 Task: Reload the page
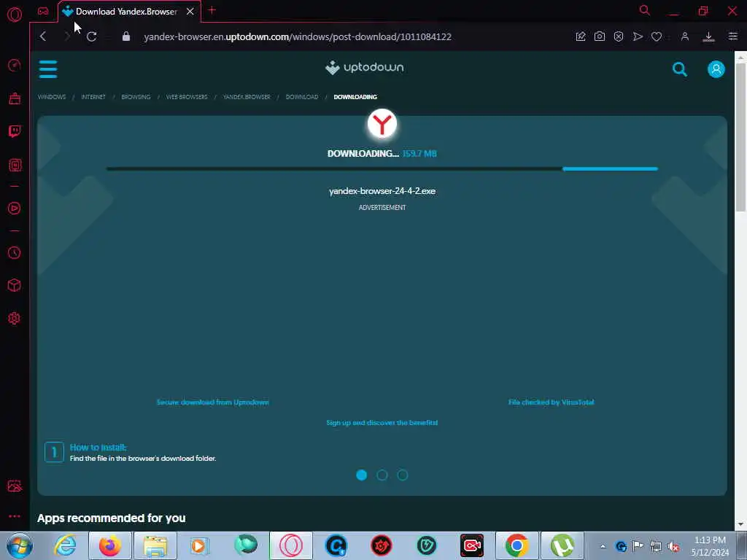click(x=92, y=36)
